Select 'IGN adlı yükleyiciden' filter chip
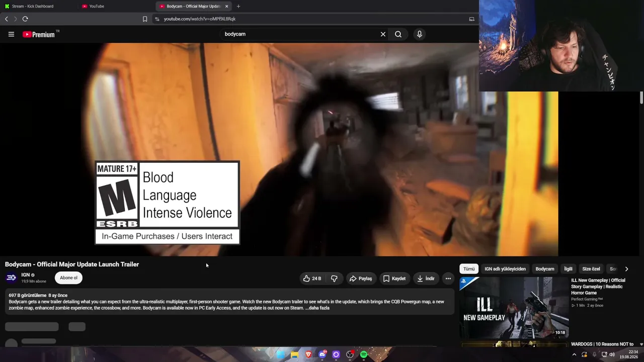The image size is (644, 362). pos(505,269)
